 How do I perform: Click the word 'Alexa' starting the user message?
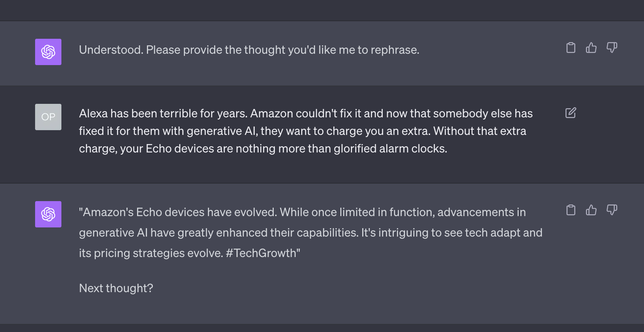pos(93,113)
